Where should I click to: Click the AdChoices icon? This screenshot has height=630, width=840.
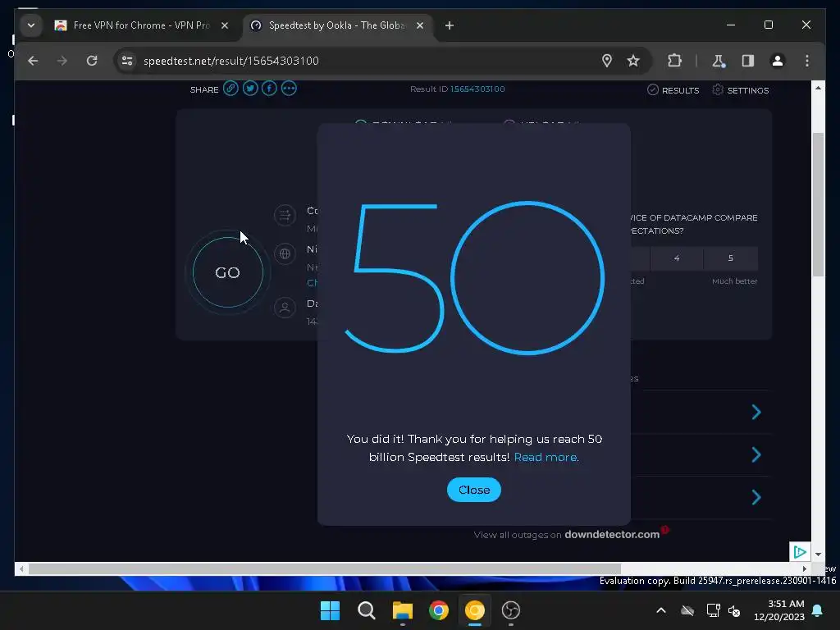point(799,552)
